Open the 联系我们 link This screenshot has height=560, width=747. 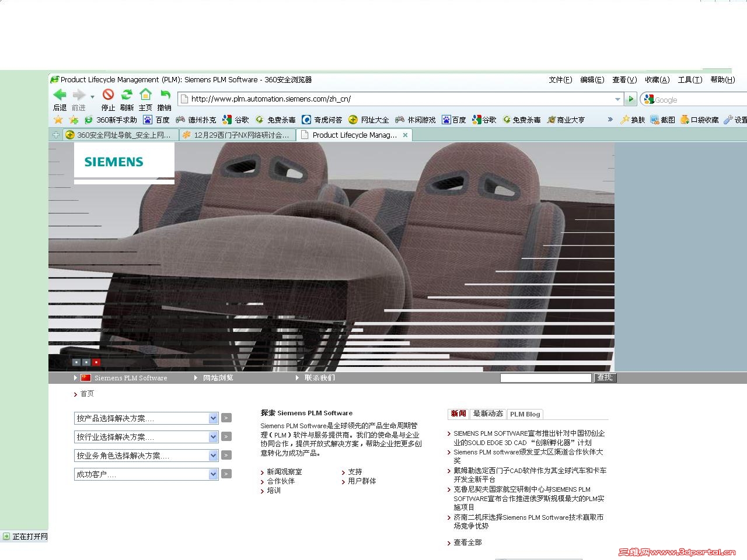point(319,378)
